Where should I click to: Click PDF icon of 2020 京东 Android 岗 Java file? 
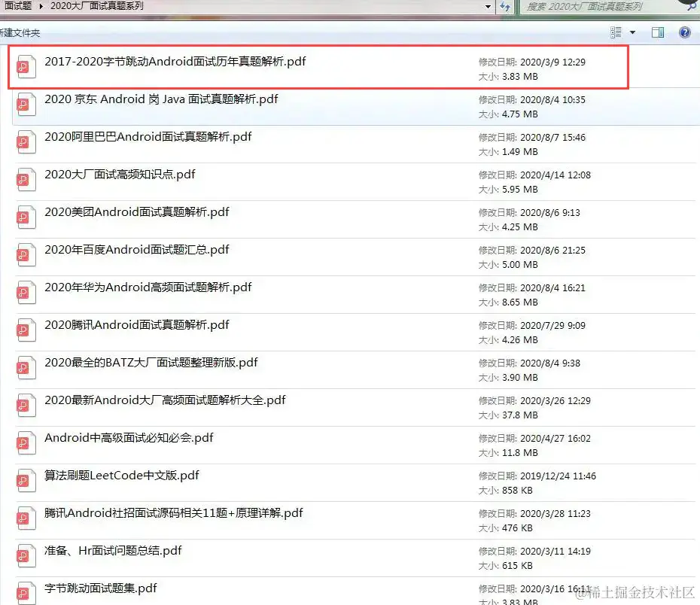pos(26,104)
